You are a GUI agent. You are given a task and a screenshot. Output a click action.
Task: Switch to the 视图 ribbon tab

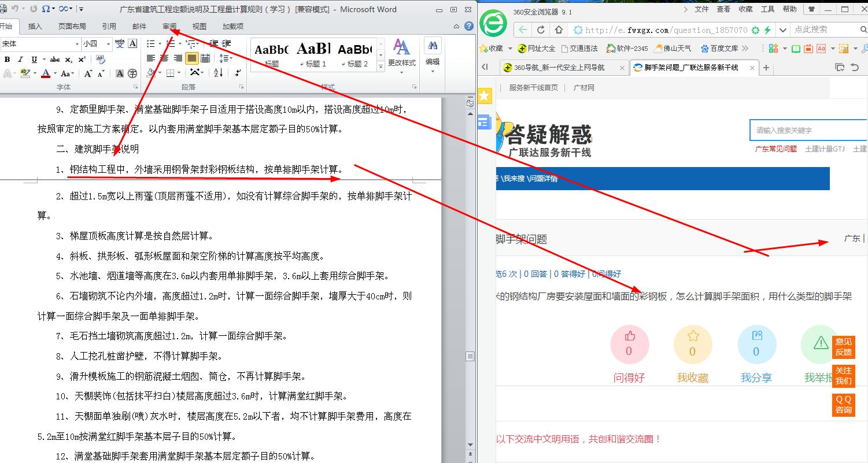pyautogui.click(x=200, y=27)
